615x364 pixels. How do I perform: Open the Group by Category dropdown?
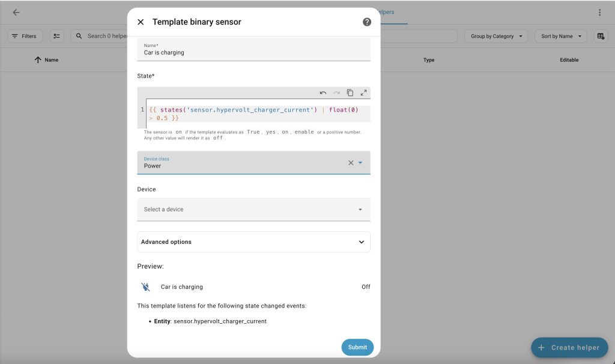(495, 36)
